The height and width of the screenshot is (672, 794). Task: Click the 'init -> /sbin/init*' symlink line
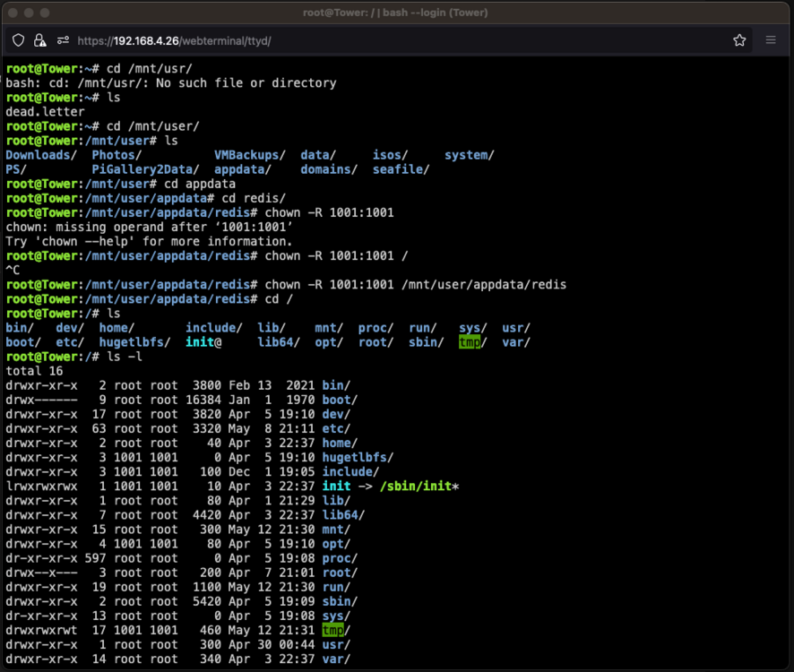(x=391, y=487)
